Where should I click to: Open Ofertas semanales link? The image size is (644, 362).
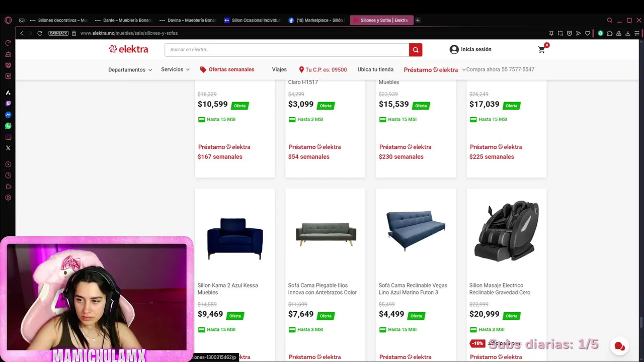pyautogui.click(x=227, y=69)
